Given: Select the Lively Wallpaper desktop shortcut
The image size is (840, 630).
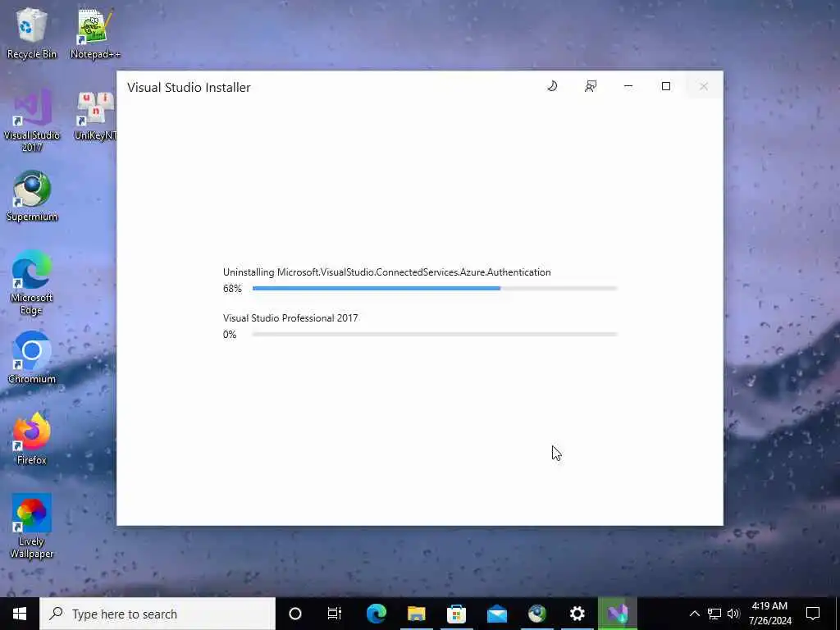Looking at the screenshot, I should tap(32, 527).
